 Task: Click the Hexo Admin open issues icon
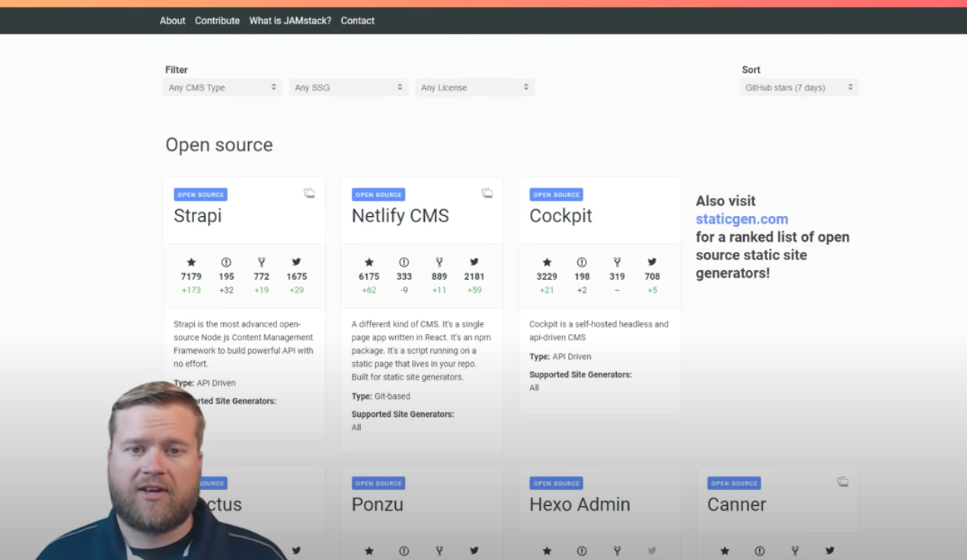tap(582, 551)
